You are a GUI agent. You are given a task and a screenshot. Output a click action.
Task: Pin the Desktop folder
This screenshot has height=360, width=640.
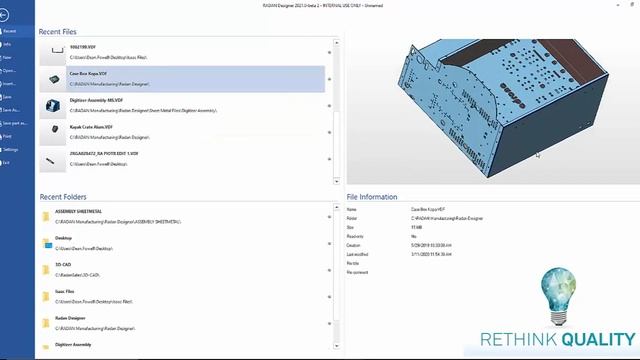329,244
